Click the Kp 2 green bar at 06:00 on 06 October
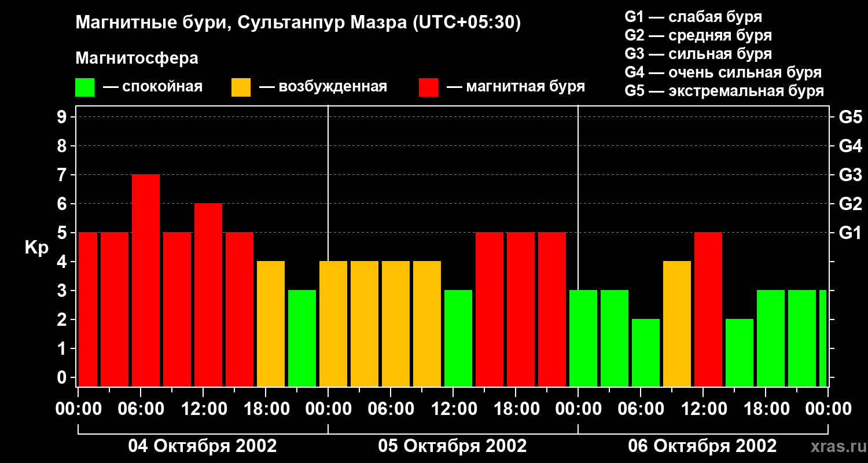The width and height of the screenshot is (868, 463). pyautogui.click(x=646, y=352)
